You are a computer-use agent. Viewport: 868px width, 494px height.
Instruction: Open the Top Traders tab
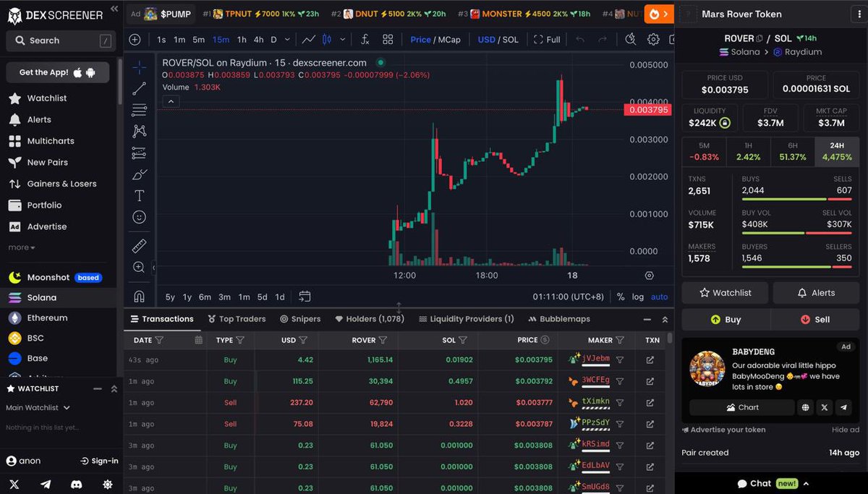pyautogui.click(x=237, y=319)
